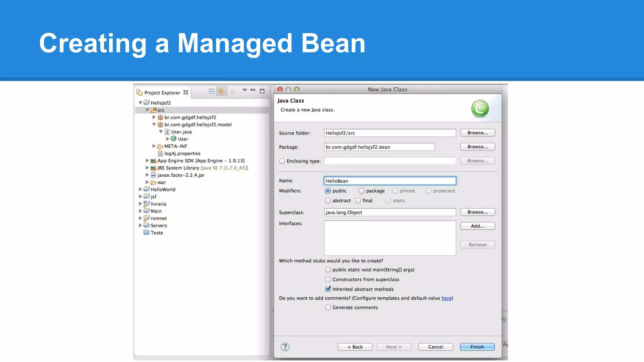Click the javax.faces-2.2.4.jar icon
The height and width of the screenshot is (362, 644).
click(x=153, y=175)
